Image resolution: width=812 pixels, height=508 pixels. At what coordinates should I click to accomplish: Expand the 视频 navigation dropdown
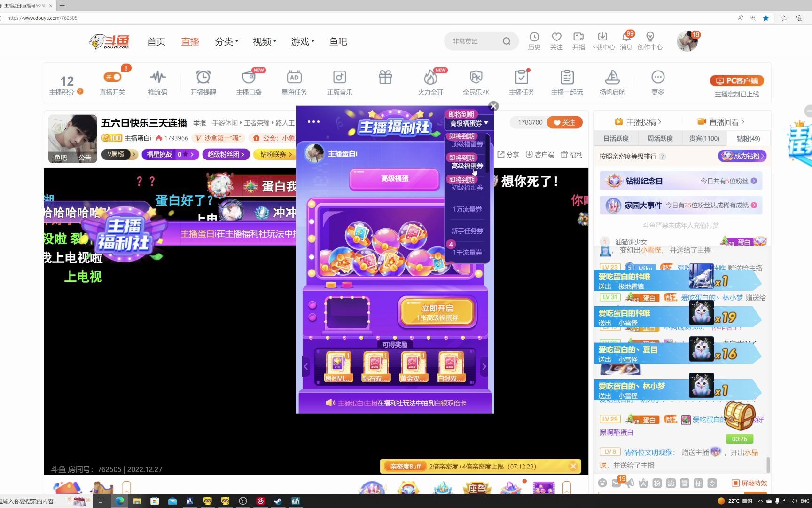click(x=265, y=41)
